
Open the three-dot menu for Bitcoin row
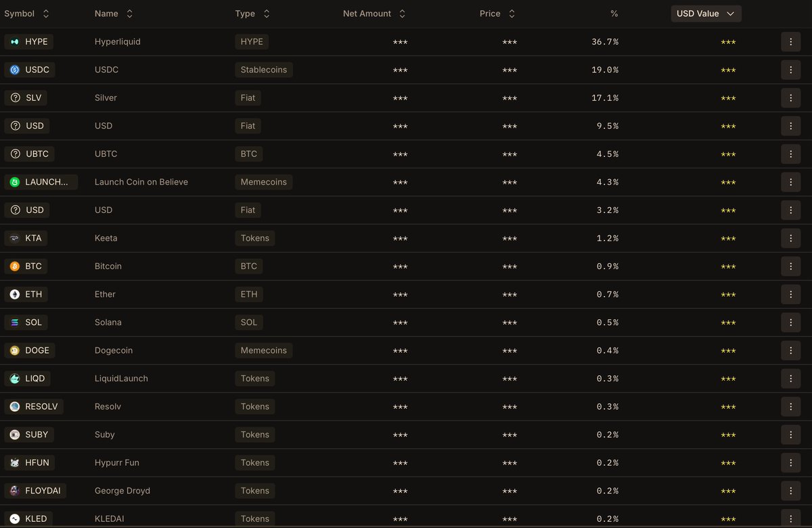pos(790,266)
